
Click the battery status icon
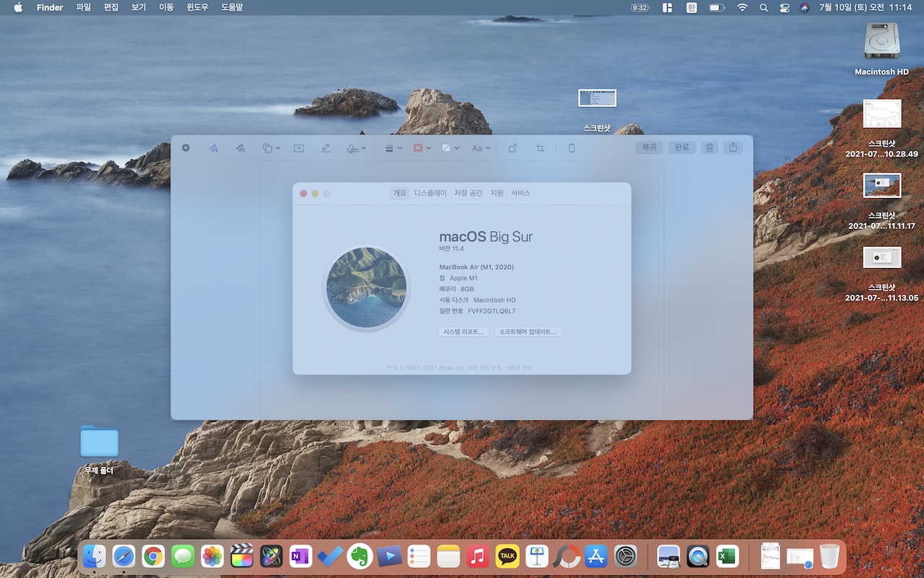[716, 7]
